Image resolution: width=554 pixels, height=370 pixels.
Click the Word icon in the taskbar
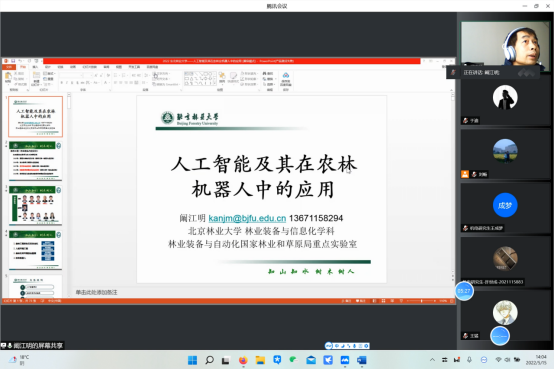[x=362, y=360]
